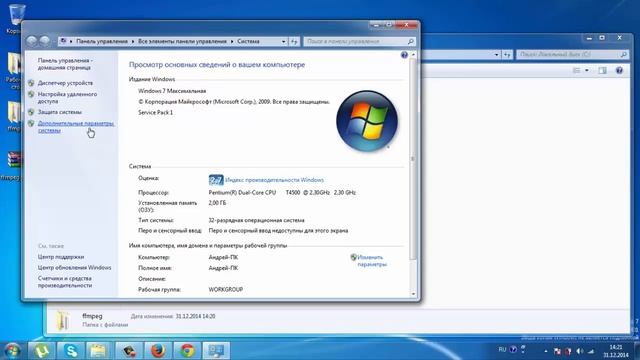Viewport: 640px width, 360px height.
Task: Change the view icon in Explorer toolbar
Action: pos(577,71)
